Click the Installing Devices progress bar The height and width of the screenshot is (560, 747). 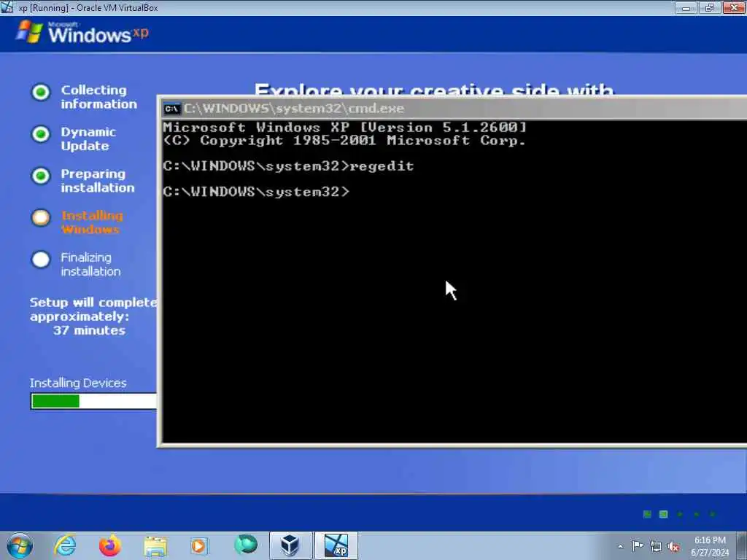coord(94,401)
